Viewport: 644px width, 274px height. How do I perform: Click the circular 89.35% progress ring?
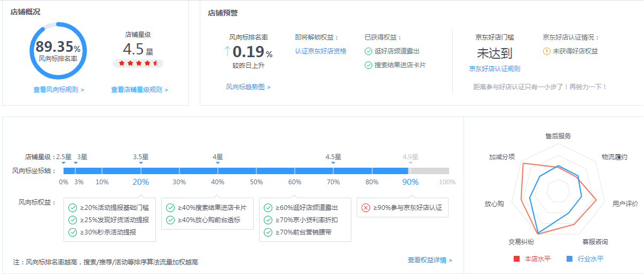point(58,51)
